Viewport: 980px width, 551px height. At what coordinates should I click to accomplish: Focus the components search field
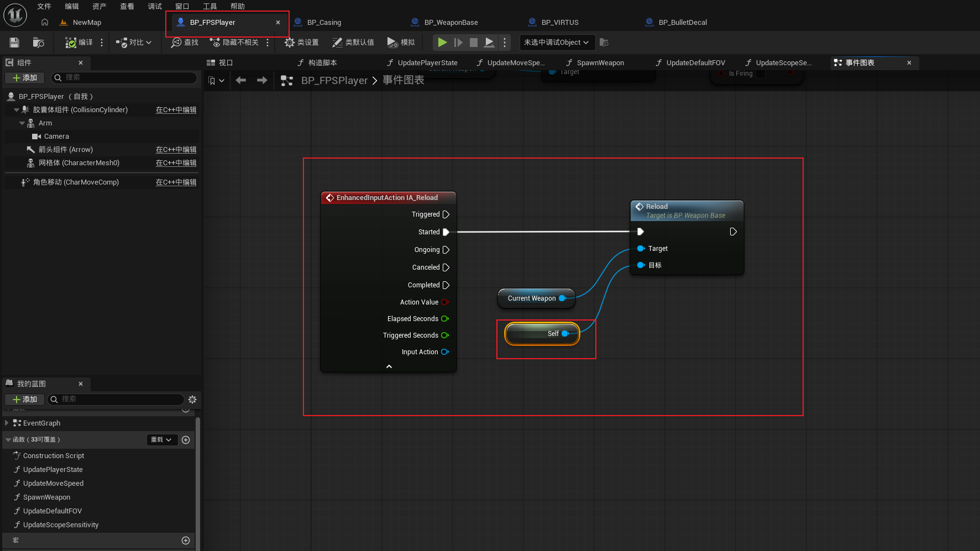[124, 78]
